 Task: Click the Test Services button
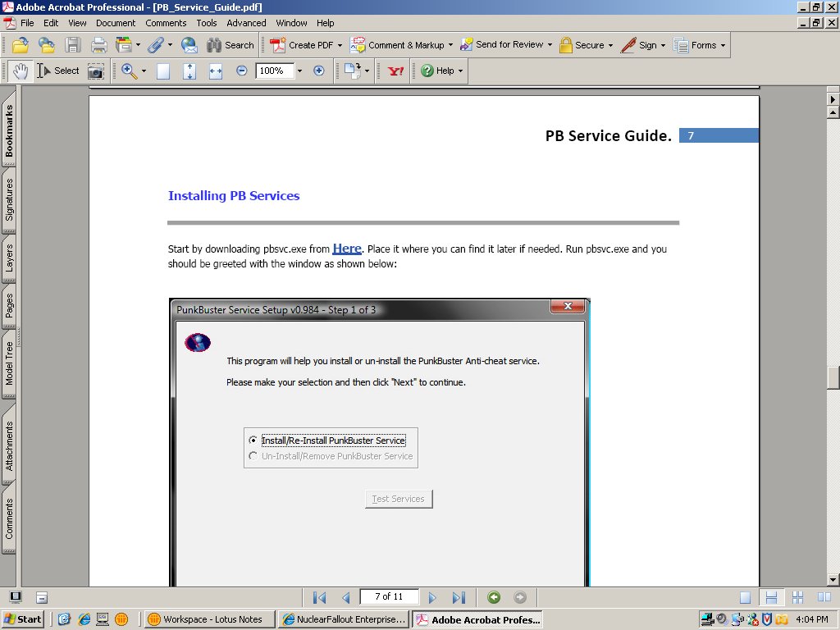click(x=399, y=499)
